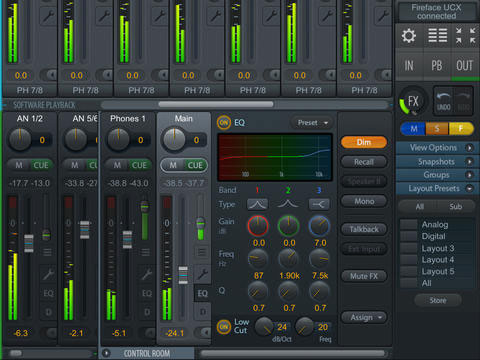Viewport: 480px width, 360px height.
Task: Select the Sub layout filter tab
Action: coord(455,207)
